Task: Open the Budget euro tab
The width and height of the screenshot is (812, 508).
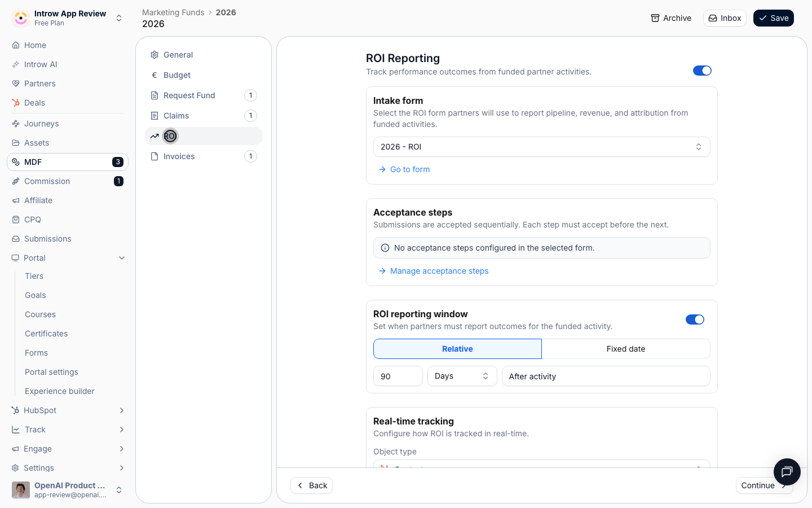Action: (204, 75)
